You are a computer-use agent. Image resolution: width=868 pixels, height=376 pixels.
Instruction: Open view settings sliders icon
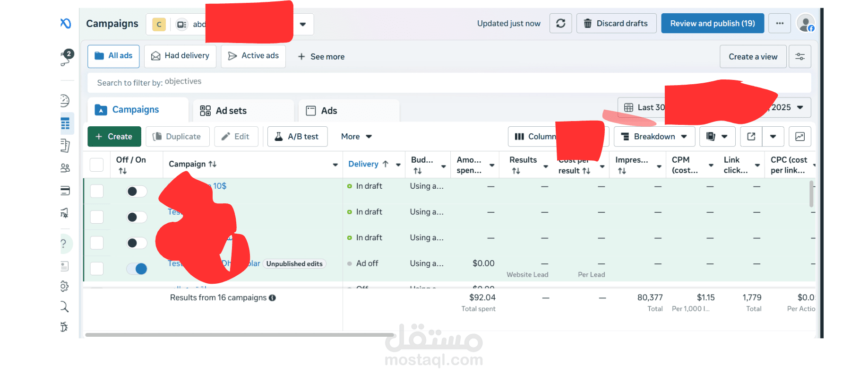click(x=800, y=57)
